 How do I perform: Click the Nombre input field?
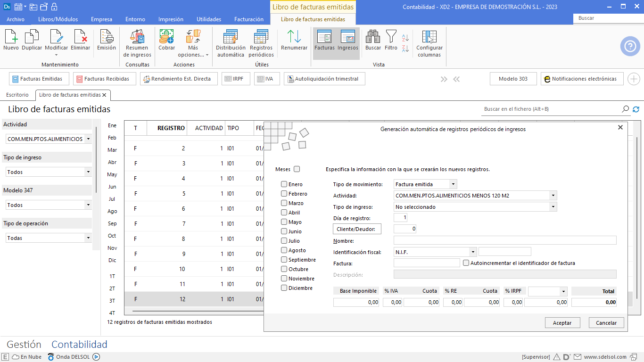click(x=504, y=241)
